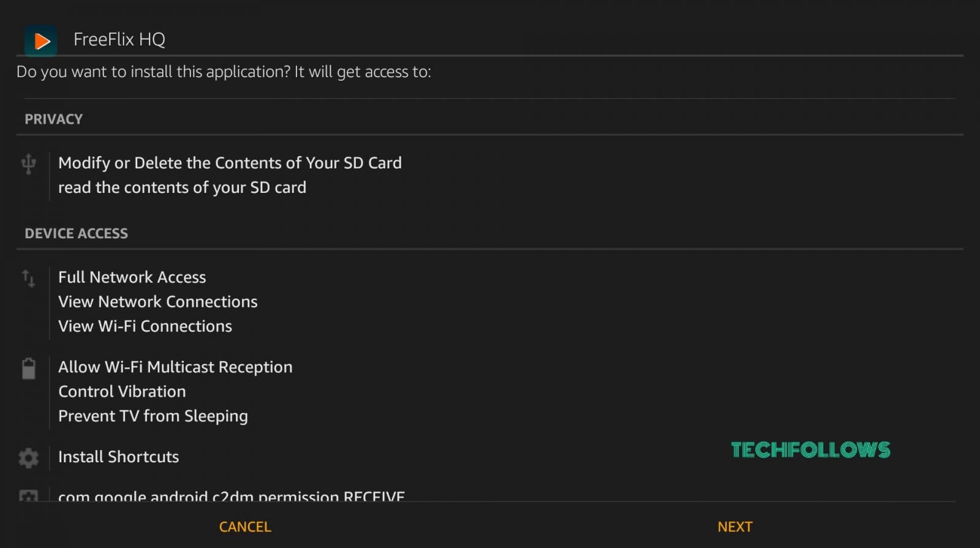Screen dimensions: 980x548
Task: Select Modify or Delete SD Card permission
Action: [x=230, y=163]
